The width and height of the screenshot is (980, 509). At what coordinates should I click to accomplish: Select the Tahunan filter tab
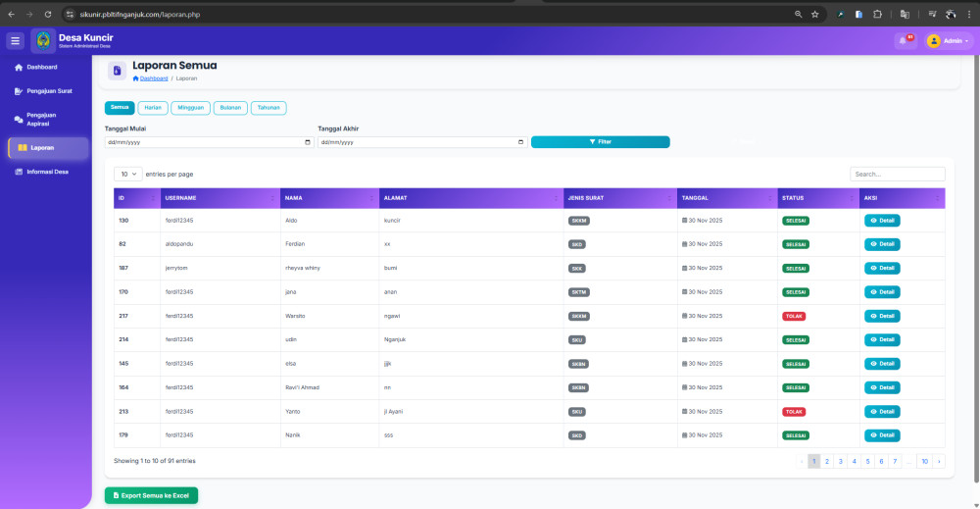click(269, 108)
